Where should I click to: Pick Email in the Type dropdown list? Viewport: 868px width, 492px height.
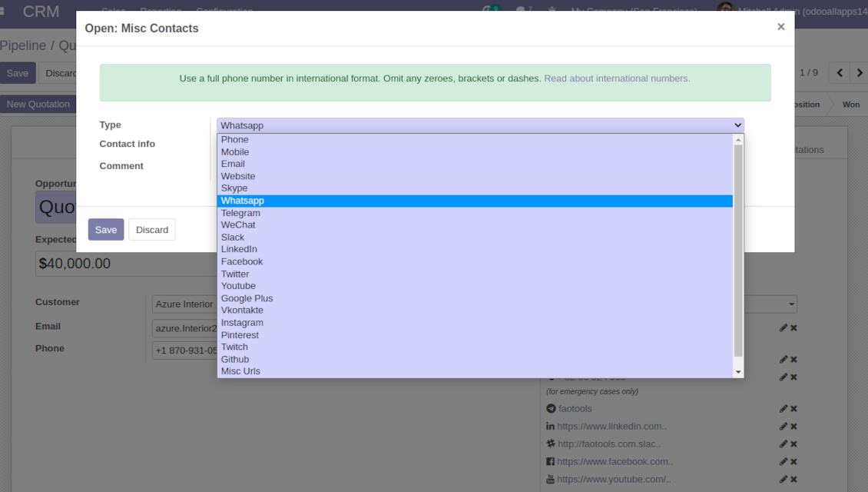click(x=475, y=164)
